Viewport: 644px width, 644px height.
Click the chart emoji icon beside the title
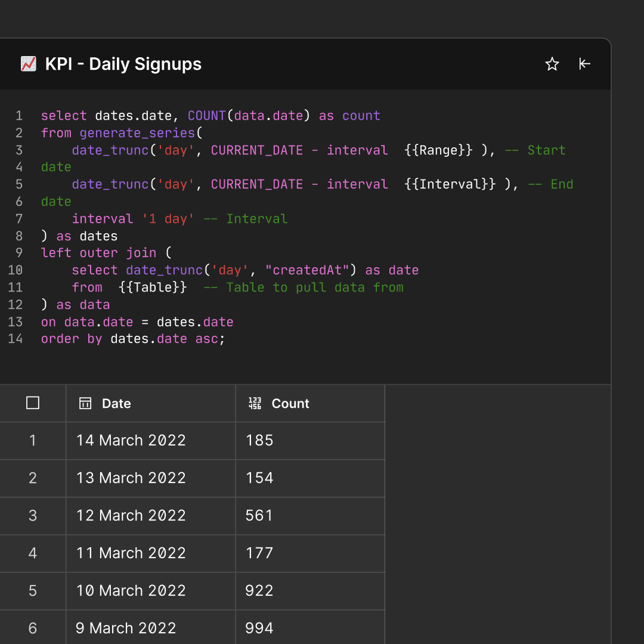[29, 64]
